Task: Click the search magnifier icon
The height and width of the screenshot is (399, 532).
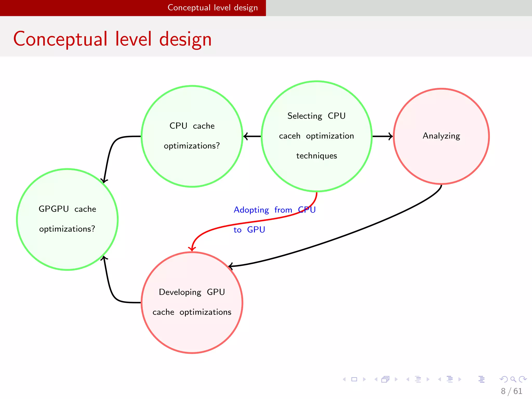Action: [513, 379]
